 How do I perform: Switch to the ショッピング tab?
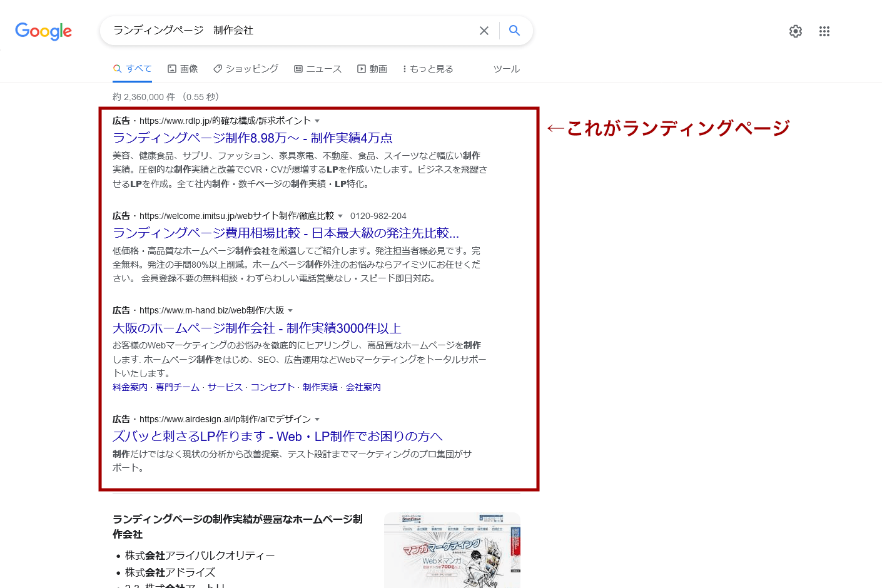tap(246, 69)
